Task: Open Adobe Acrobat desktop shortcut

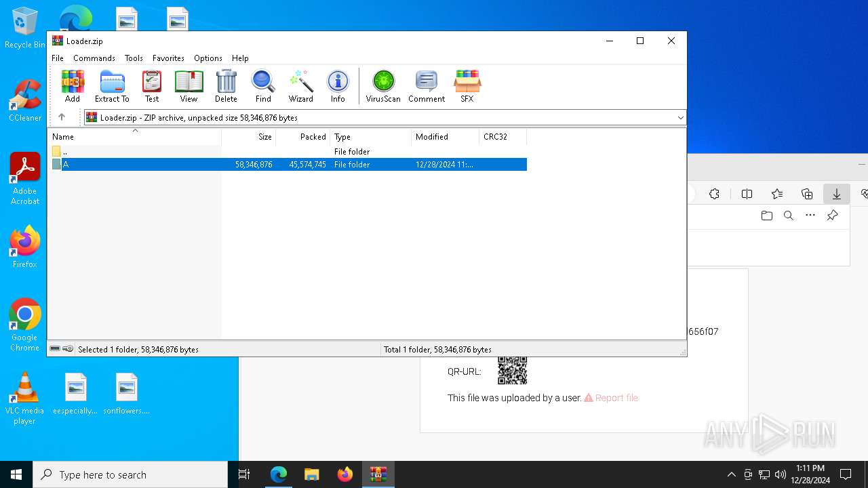Action: click(x=25, y=178)
